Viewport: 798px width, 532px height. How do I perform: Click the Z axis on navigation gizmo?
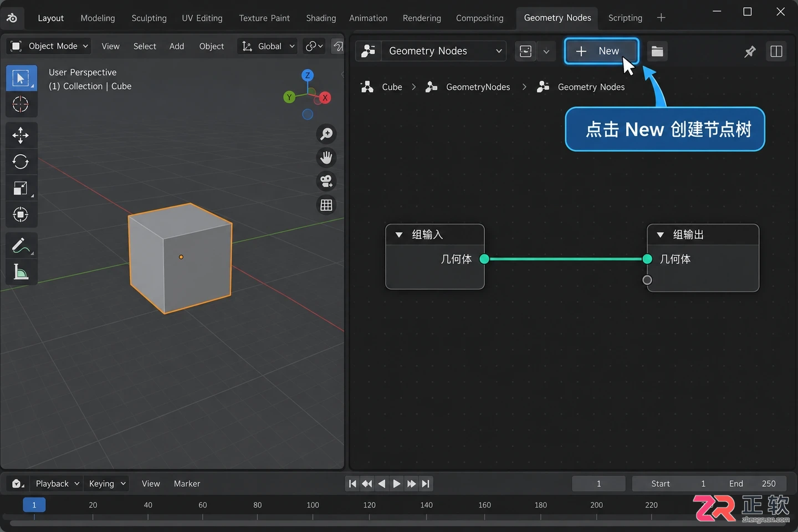(x=308, y=75)
